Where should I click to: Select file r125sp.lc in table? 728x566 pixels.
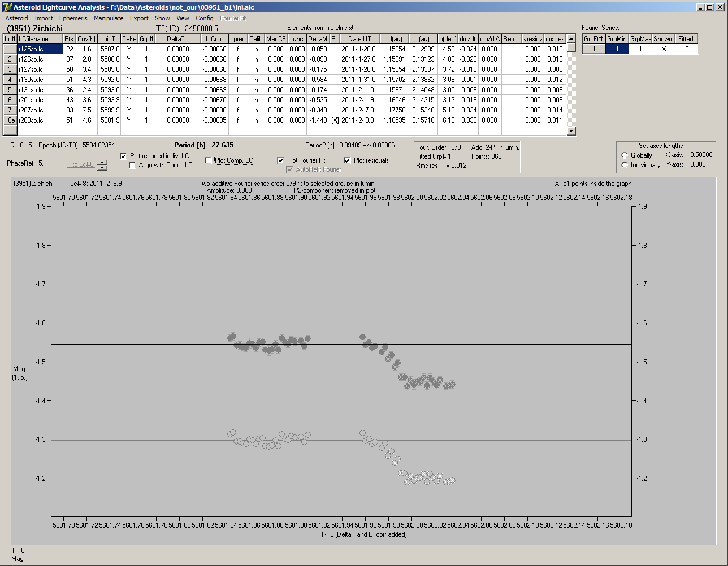point(40,49)
